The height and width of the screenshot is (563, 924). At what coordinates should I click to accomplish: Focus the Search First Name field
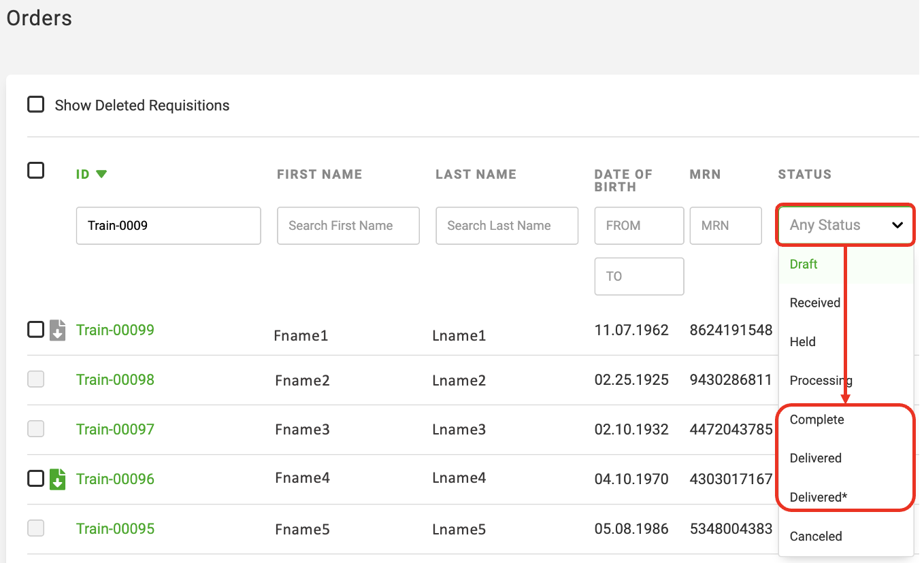click(348, 226)
